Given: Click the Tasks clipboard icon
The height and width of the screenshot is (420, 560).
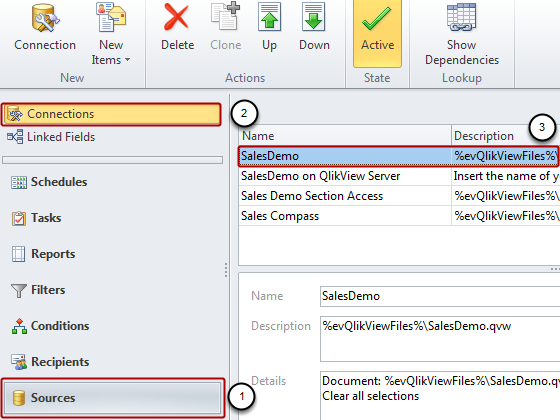Looking at the screenshot, I should point(19,218).
